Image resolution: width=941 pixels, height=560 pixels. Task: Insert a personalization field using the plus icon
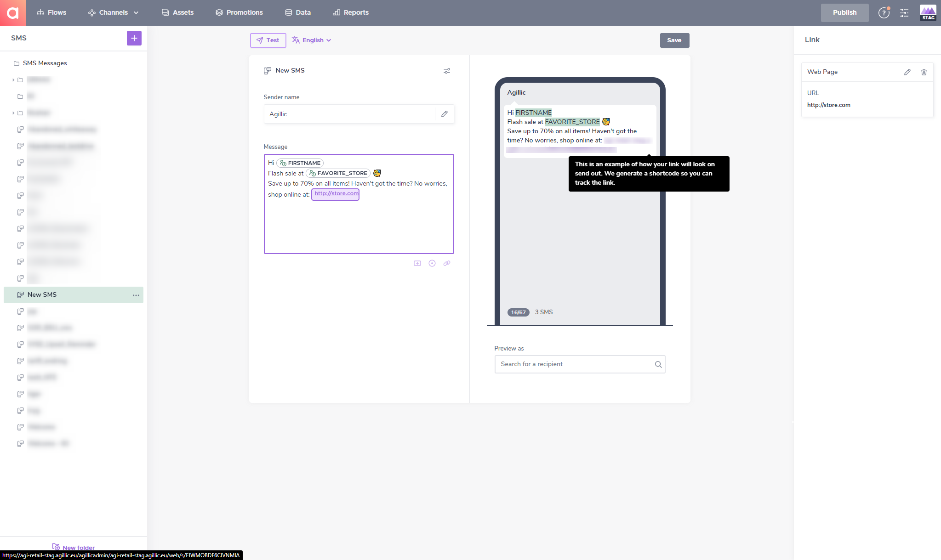(417, 263)
